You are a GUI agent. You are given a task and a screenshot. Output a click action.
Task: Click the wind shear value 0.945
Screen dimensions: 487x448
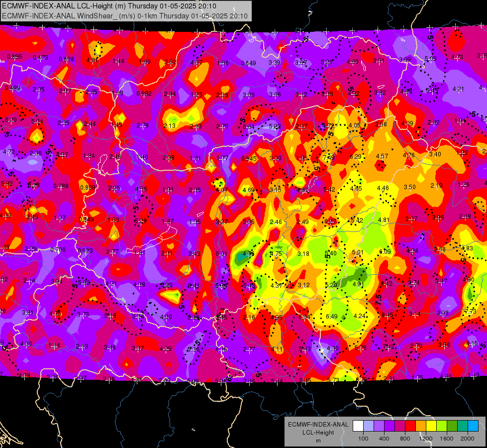[x=249, y=159]
